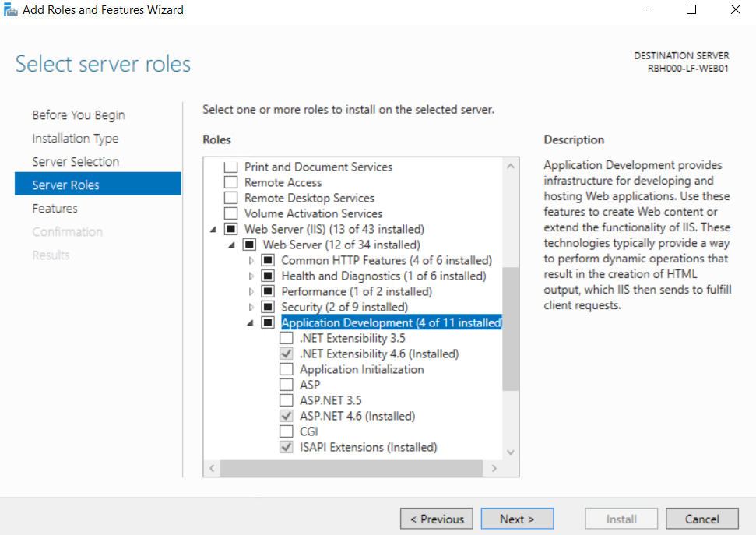
Task: Expand the Performance node
Action: [251, 291]
